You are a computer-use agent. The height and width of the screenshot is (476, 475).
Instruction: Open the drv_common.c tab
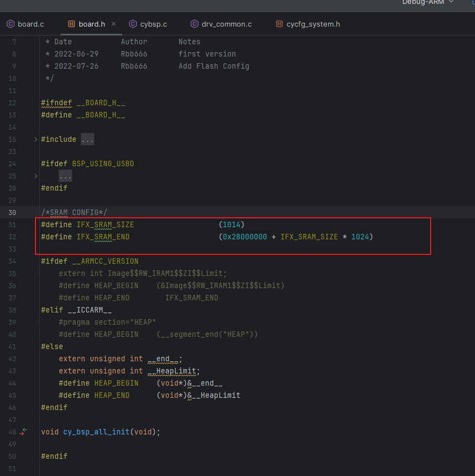pyautogui.click(x=227, y=24)
